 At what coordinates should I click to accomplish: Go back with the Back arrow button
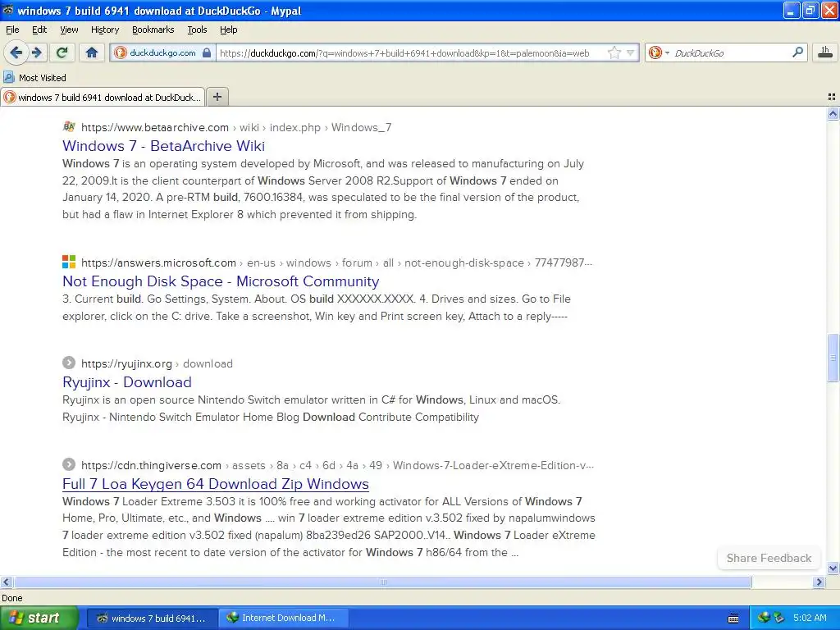point(16,52)
